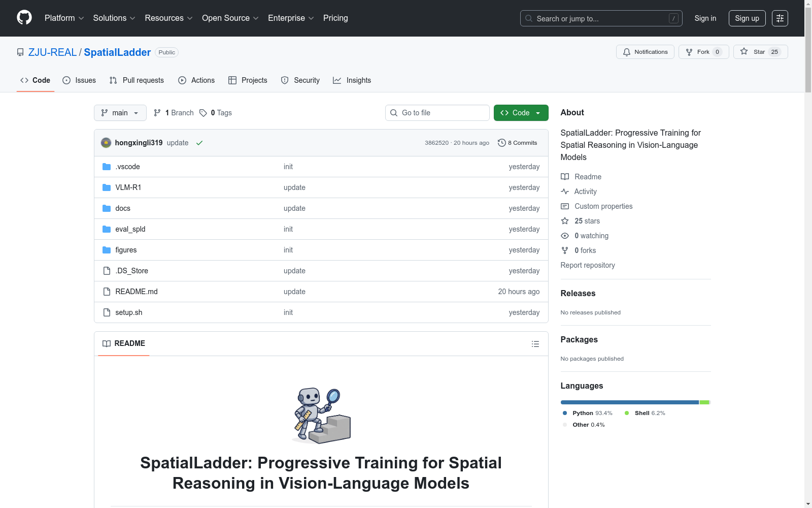Click the green checkmark commit status icon
Screen dimensions: 812x508
[x=199, y=143]
